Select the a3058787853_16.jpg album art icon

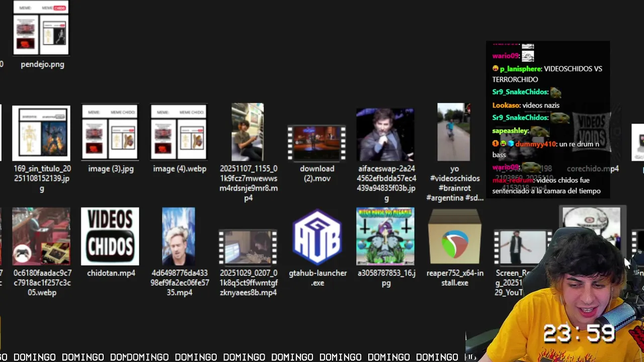click(x=385, y=236)
